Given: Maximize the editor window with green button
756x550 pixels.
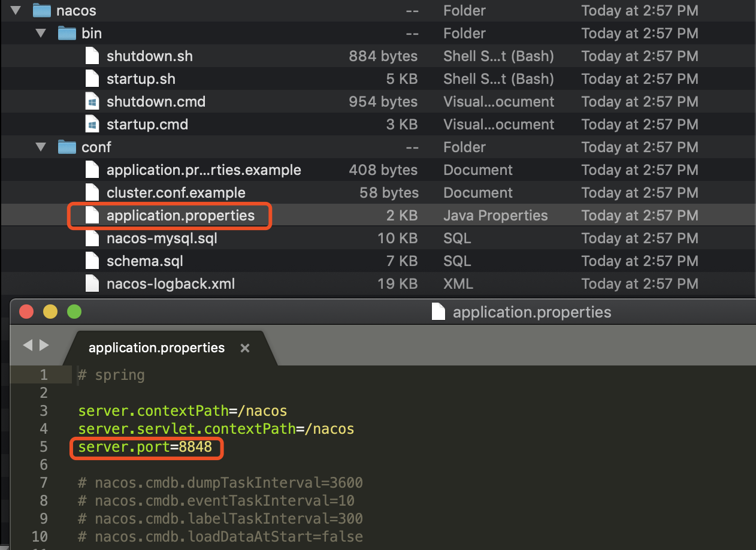Looking at the screenshot, I should click(74, 312).
